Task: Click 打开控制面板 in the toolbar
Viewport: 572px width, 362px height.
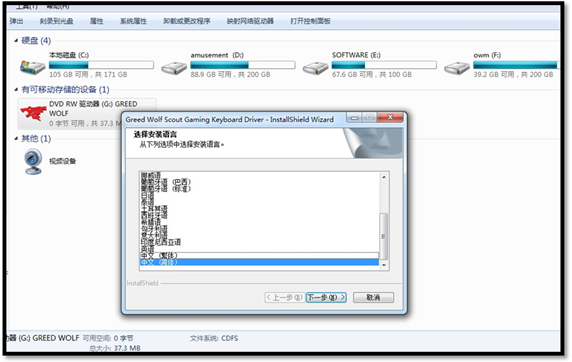Action: [x=310, y=21]
